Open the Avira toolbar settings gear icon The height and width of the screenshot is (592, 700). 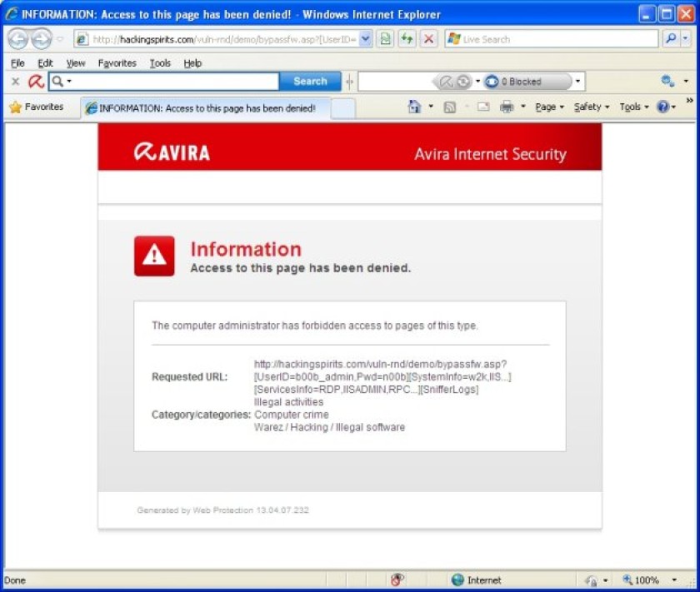click(x=667, y=82)
